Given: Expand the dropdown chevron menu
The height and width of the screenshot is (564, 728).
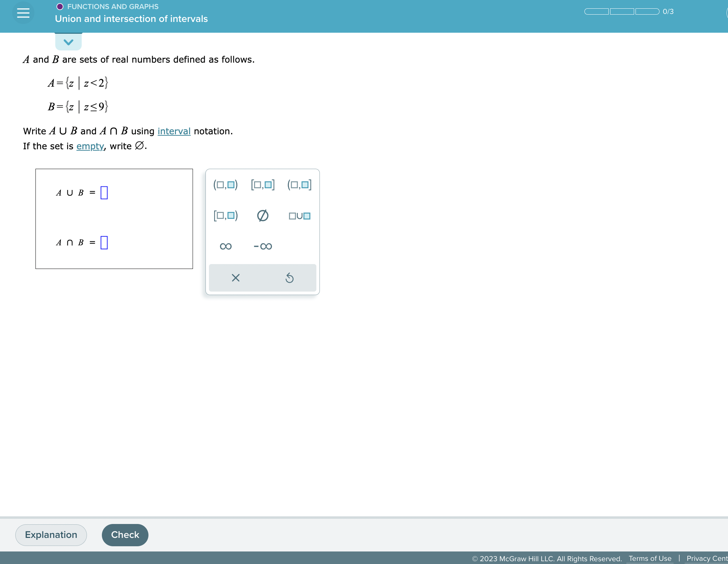Looking at the screenshot, I should 67,41.
